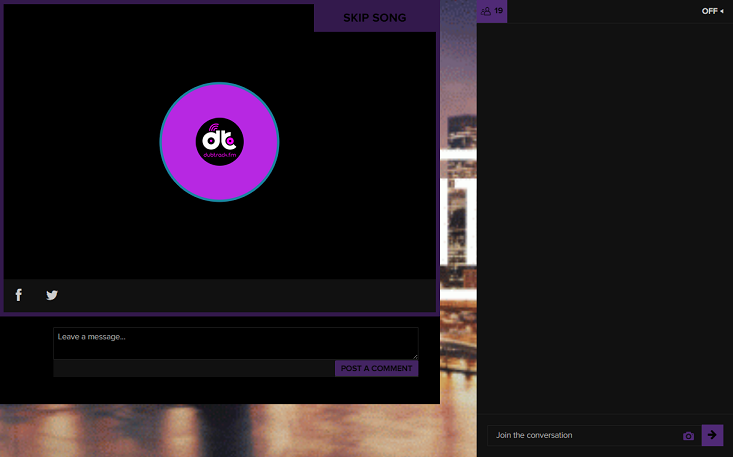Toggle the OFF chat setting
Screen dimensions: 733x457
712,11
